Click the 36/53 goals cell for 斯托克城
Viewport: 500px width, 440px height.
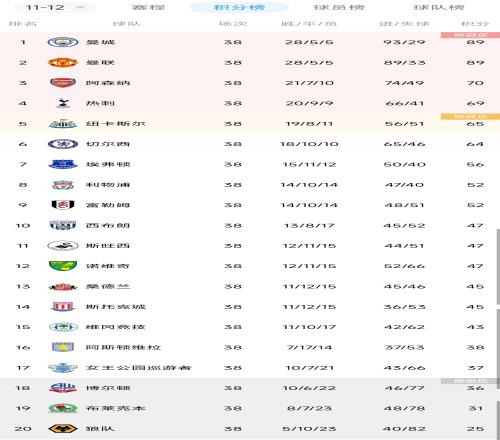404,307
